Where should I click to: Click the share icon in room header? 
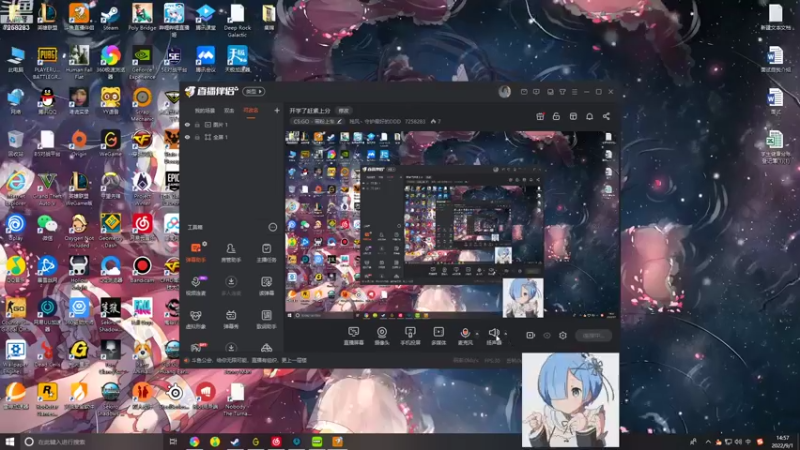pyautogui.click(x=606, y=116)
